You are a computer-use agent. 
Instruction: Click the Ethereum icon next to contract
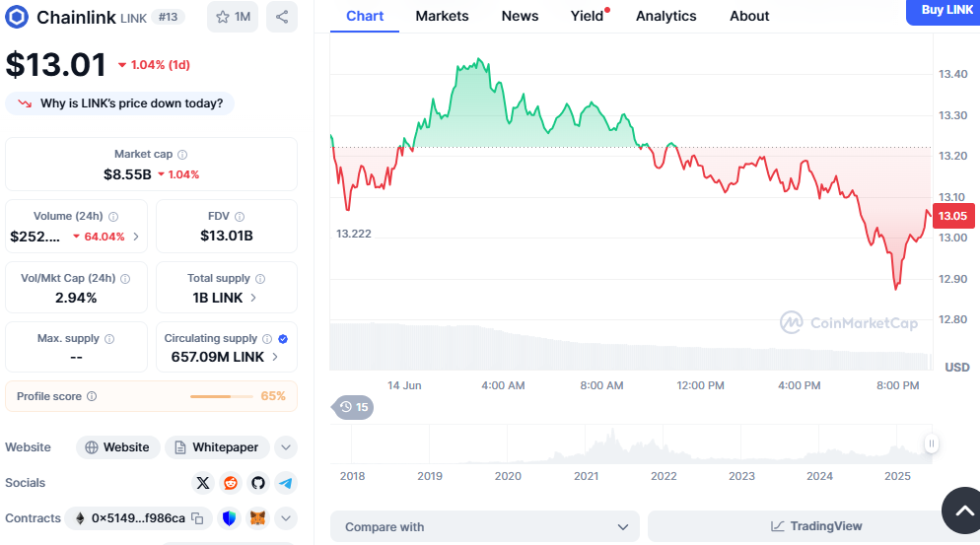pyautogui.click(x=80, y=518)
